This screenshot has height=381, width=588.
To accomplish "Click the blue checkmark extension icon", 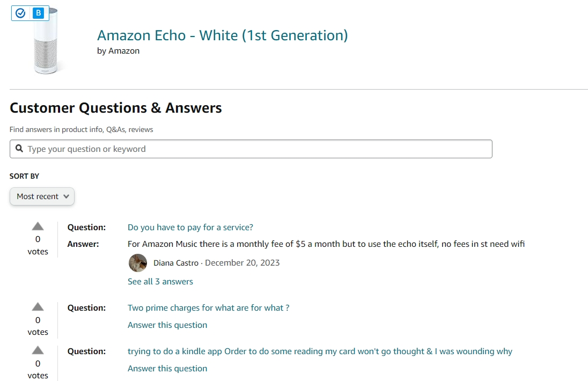I will tap(20, 13).
